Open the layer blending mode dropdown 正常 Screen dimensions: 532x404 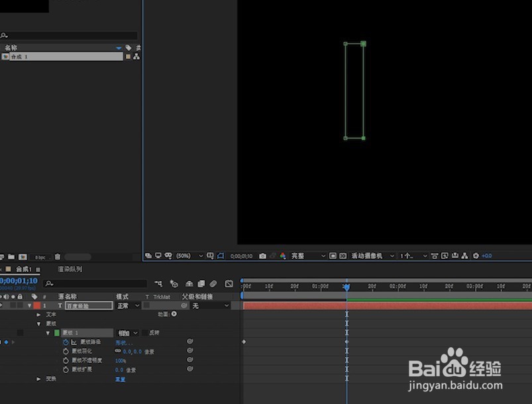pos(128,305)
